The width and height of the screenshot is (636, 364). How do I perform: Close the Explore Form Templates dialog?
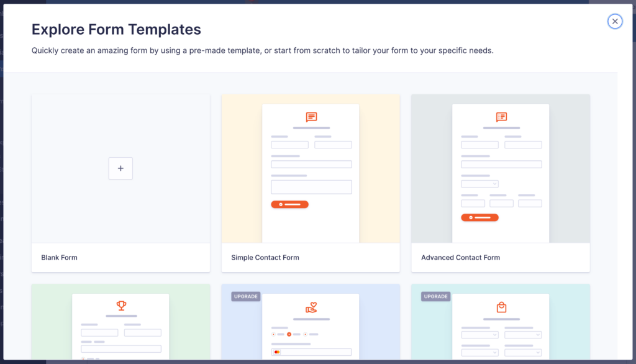click(615, 21)
